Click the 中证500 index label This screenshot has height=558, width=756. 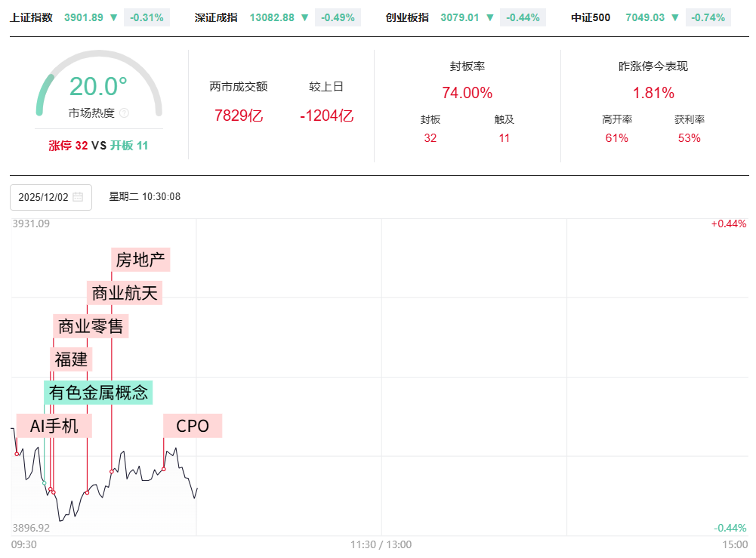[x=591, y=17]
